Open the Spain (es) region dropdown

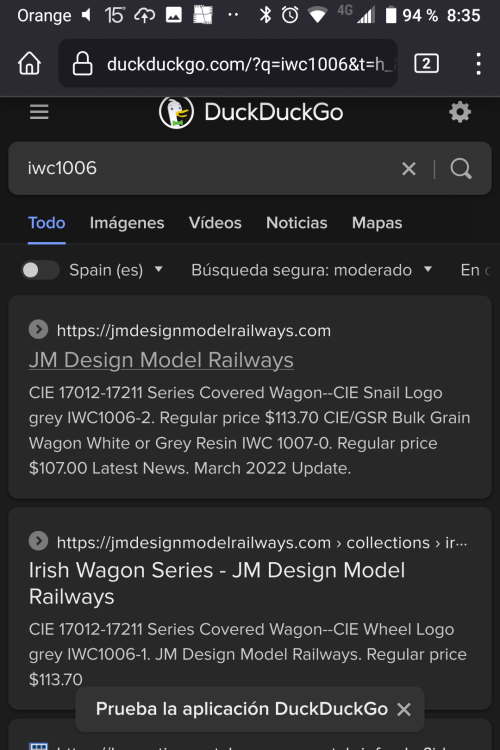[116, 270]
